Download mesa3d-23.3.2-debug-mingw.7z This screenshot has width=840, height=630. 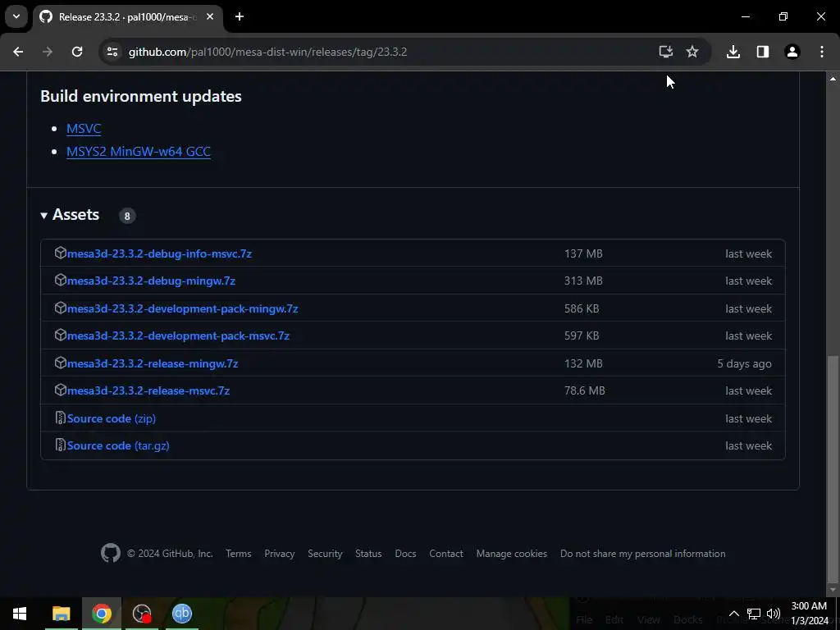coord(151,281)
